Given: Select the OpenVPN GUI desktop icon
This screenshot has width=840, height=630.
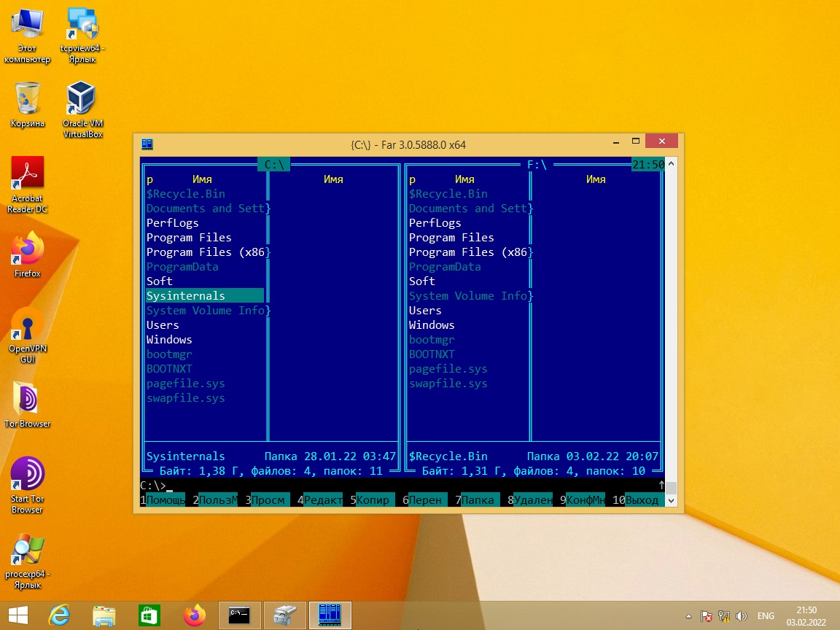Looking at the screenshot, I should coord(27,335).
